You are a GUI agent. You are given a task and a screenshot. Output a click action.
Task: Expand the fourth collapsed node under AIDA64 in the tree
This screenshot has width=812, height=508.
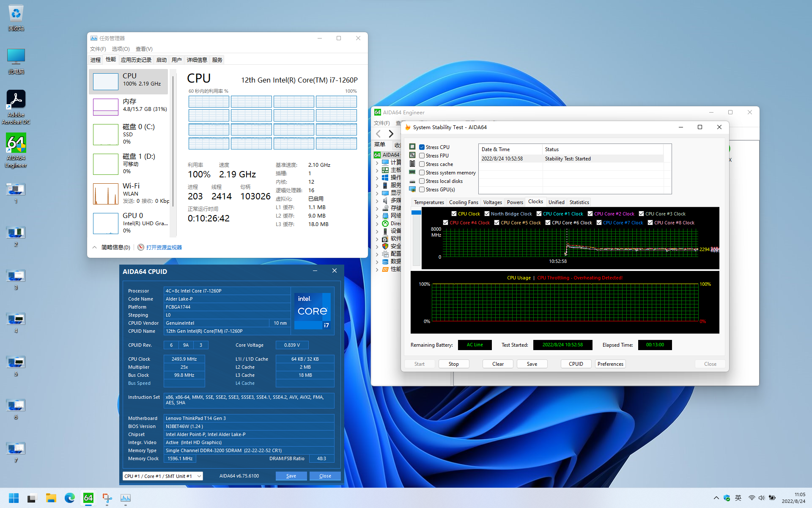tap(377, 185)
